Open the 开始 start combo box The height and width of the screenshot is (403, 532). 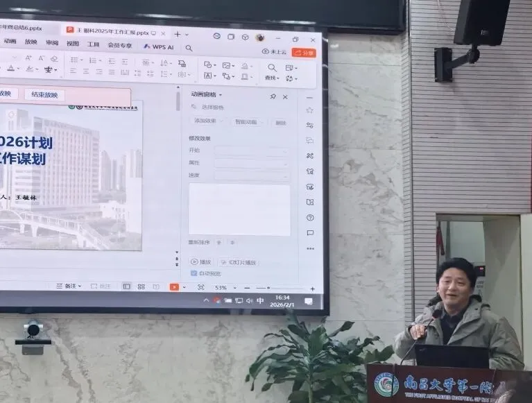click(251, 151)
